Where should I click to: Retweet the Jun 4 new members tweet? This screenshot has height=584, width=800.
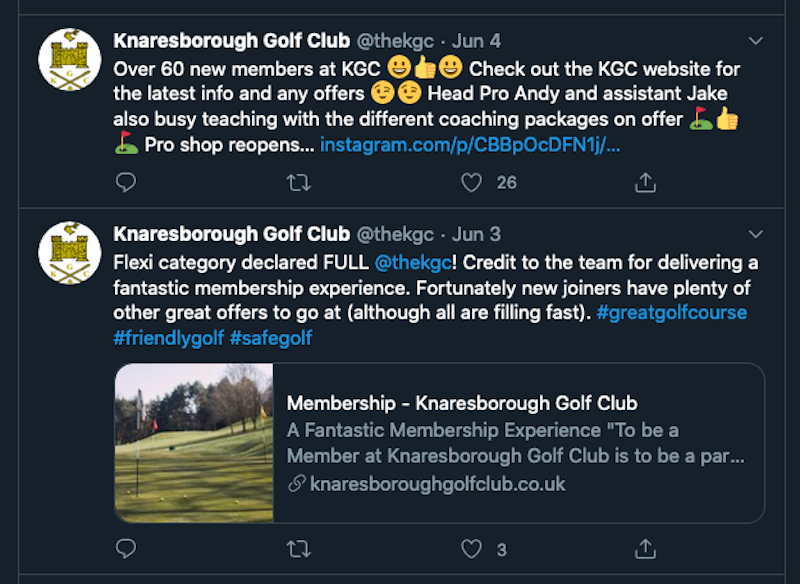298,182
